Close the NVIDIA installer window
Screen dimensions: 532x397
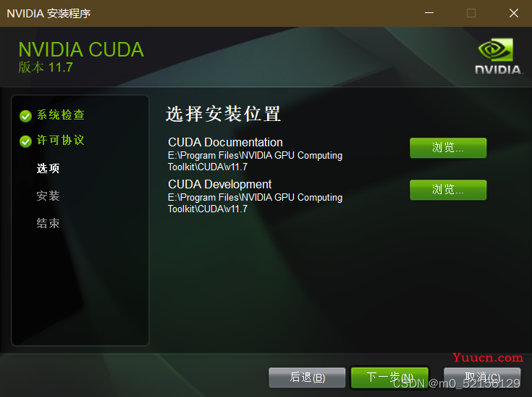pos(514,13)
